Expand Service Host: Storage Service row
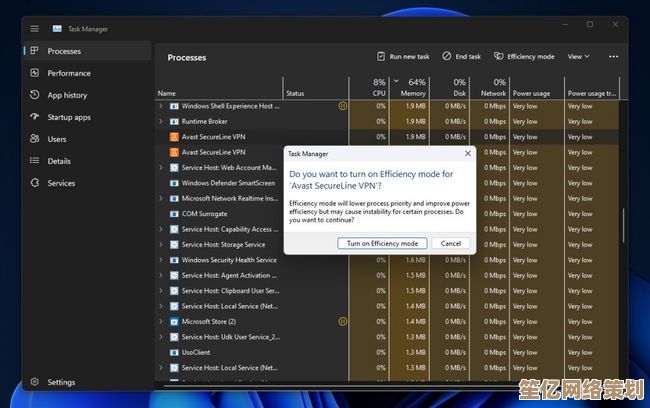The image size is (650, 408). pos(161,245)
